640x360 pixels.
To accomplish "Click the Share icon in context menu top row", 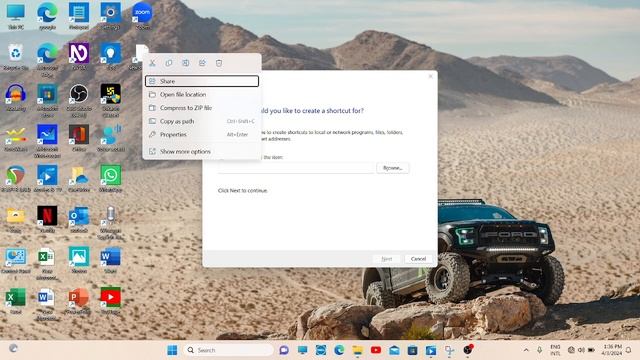I will (x=202, y=63).
